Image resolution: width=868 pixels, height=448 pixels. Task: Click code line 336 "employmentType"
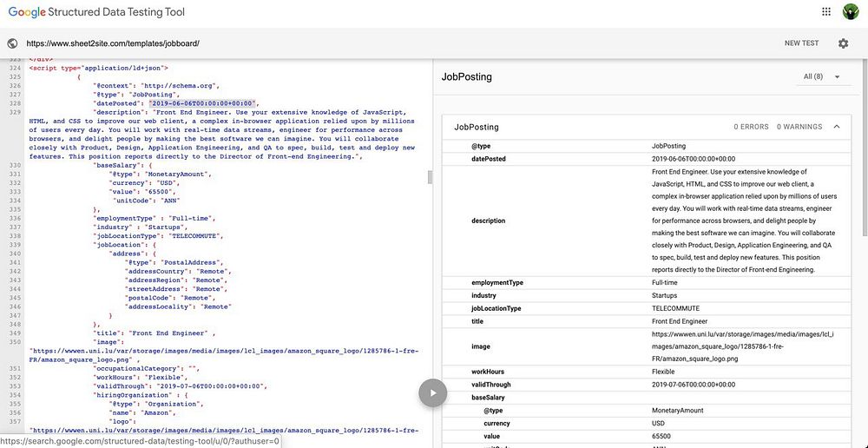pyautogui.click(x=154, y=218)
